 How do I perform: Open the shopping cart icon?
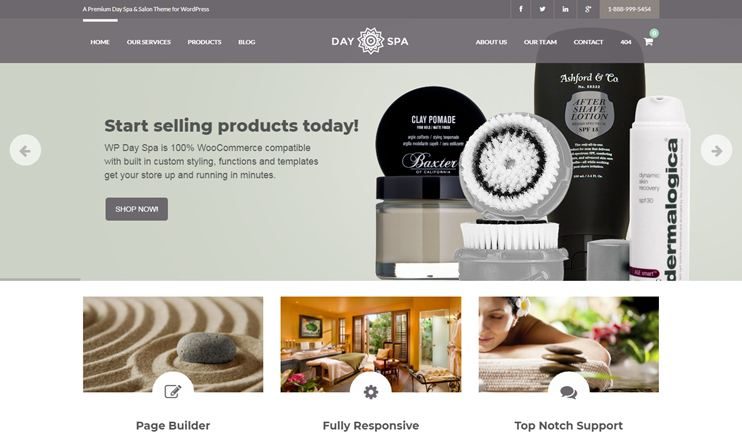click(x=648, y=42)
